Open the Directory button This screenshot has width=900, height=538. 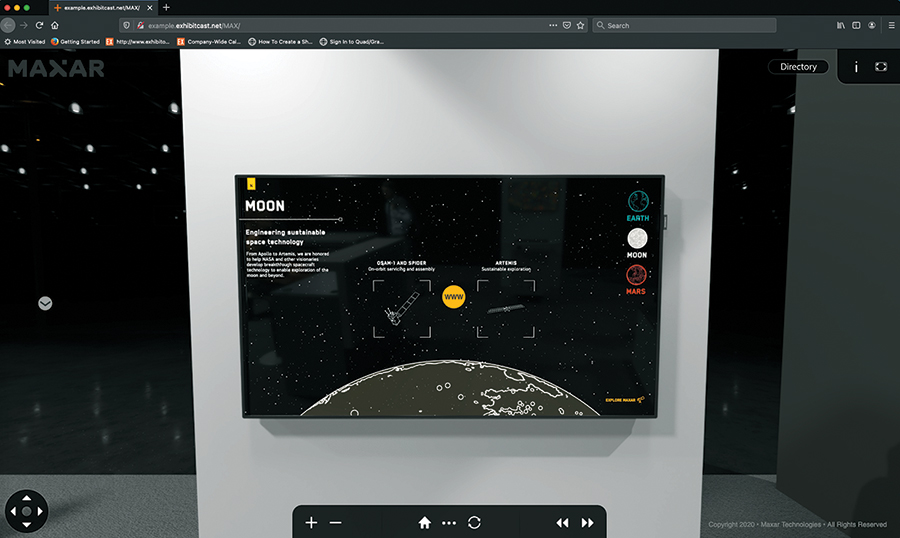click(x=798, y=67)
